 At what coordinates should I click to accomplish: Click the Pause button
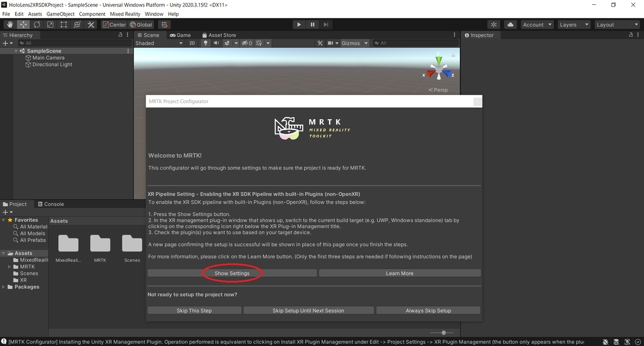pos(312,24)
